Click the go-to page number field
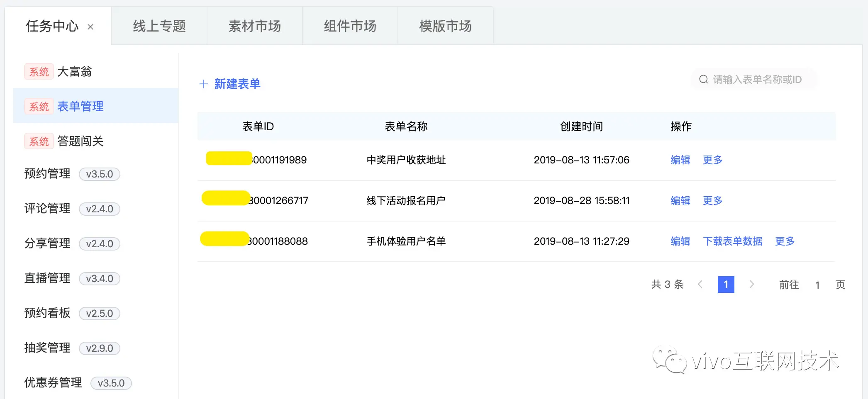868x399 pixels. [x=817, y=285]
